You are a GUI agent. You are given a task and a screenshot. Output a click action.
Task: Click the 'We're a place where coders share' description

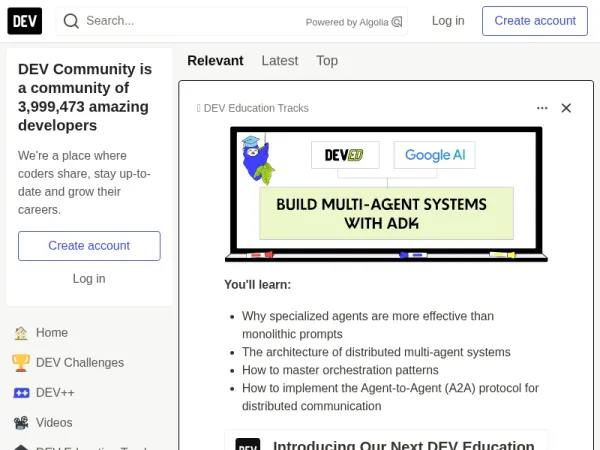(x=84, y=183)
